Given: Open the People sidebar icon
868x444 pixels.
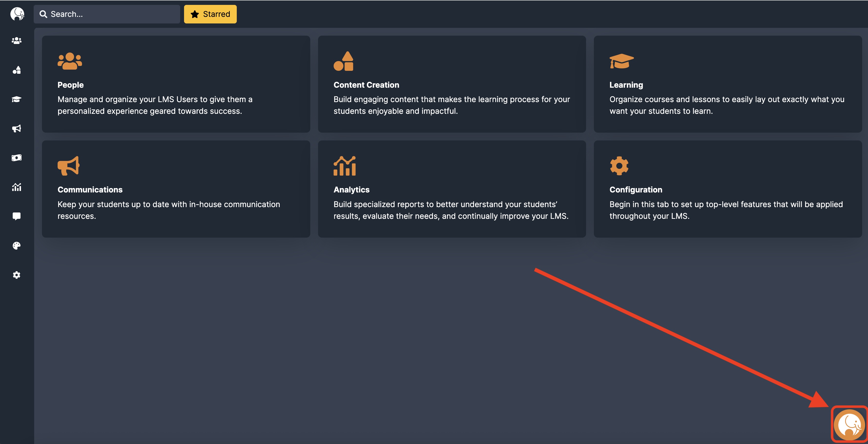Looking at the screenshot, I should pyautogui.click(x=17, y=41).
